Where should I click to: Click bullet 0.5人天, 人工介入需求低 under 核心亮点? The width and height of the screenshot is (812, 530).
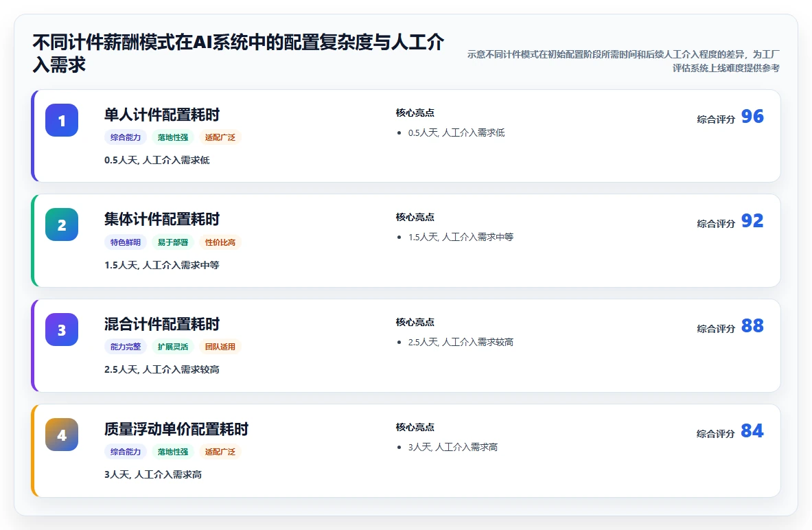point(456,132)
